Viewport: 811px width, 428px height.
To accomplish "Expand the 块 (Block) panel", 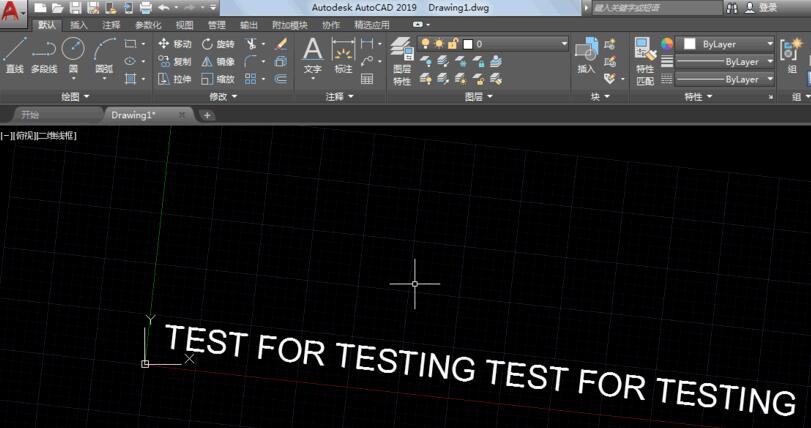I will pyautogui.click(x=600, y=97).
